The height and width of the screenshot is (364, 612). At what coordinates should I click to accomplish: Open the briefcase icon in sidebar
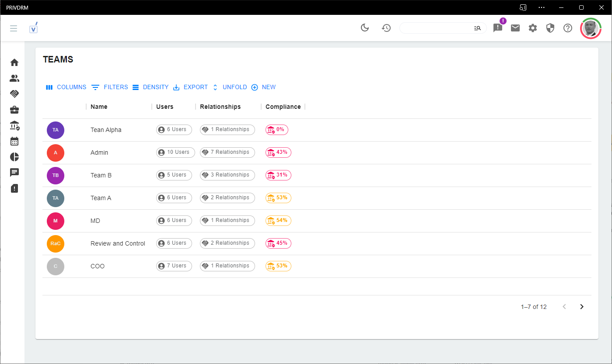pos(14,110)
